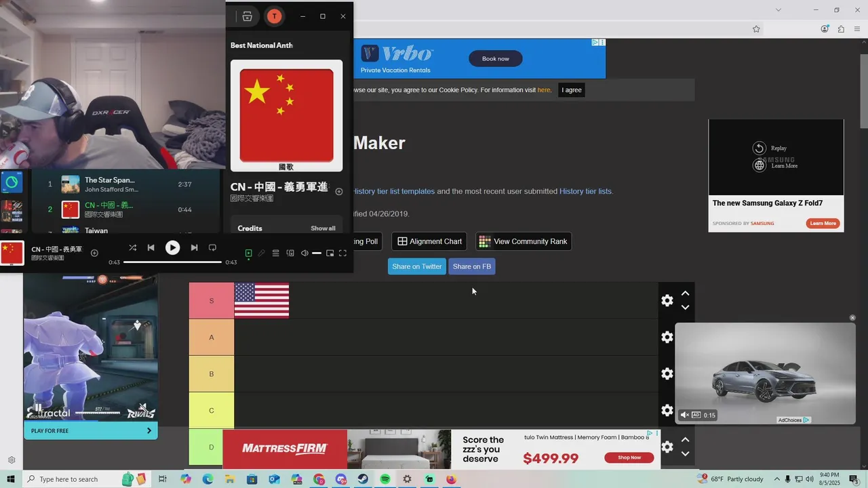This screenshot has width=868, height=488.
Task: Enter Spotify full screen mode
Action: pyautogui.click(x=343, y=253)
